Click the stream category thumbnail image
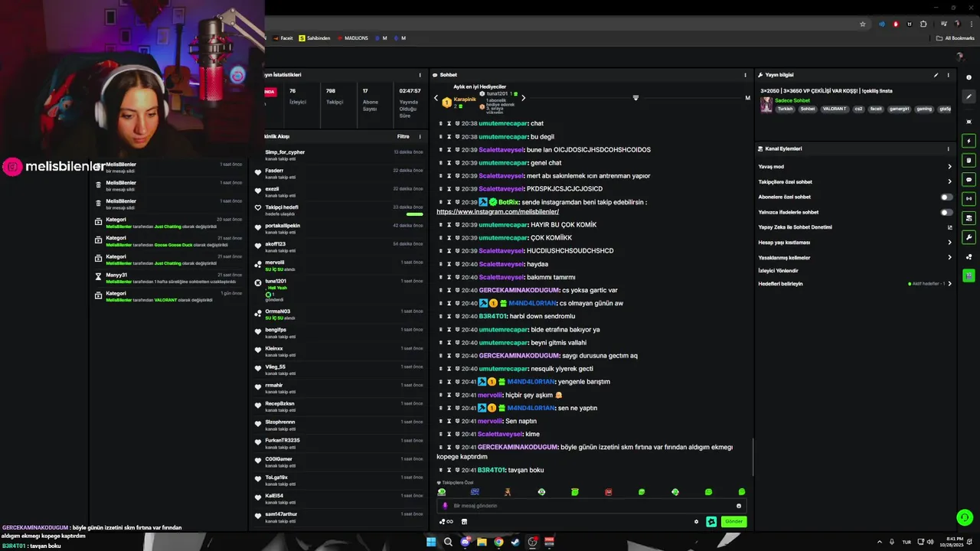 tap(766, 105)
